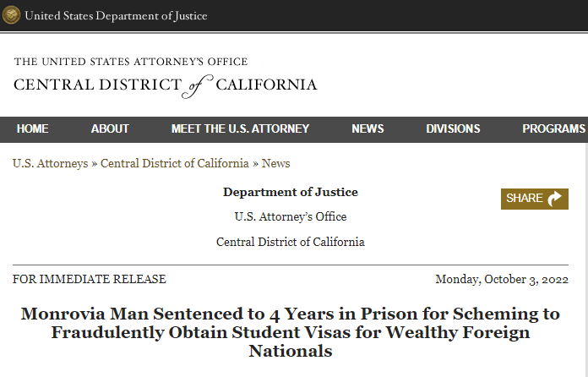The image size is (588, 377).
Task: Open the NEWS menu item
Action: (x=367, y=129)
